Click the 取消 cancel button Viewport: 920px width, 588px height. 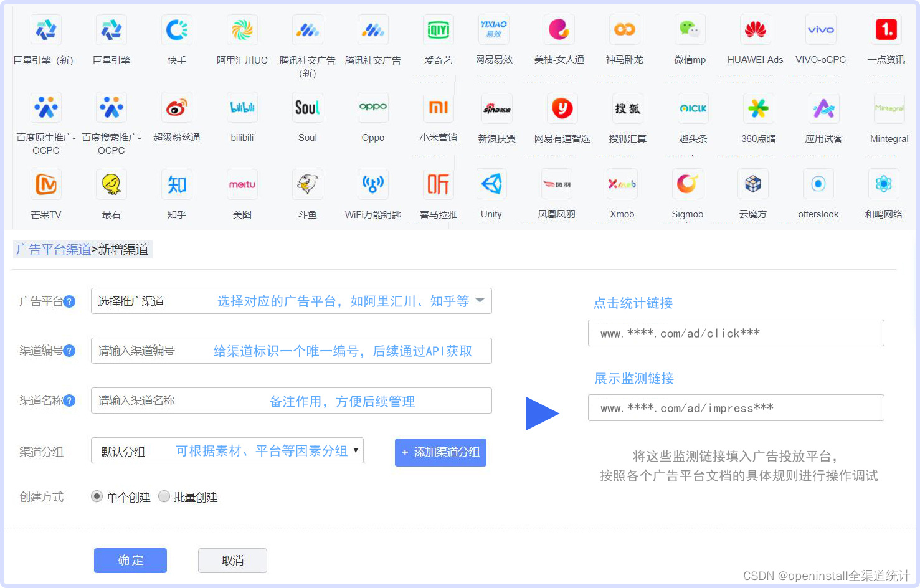[x=232, y=561]
